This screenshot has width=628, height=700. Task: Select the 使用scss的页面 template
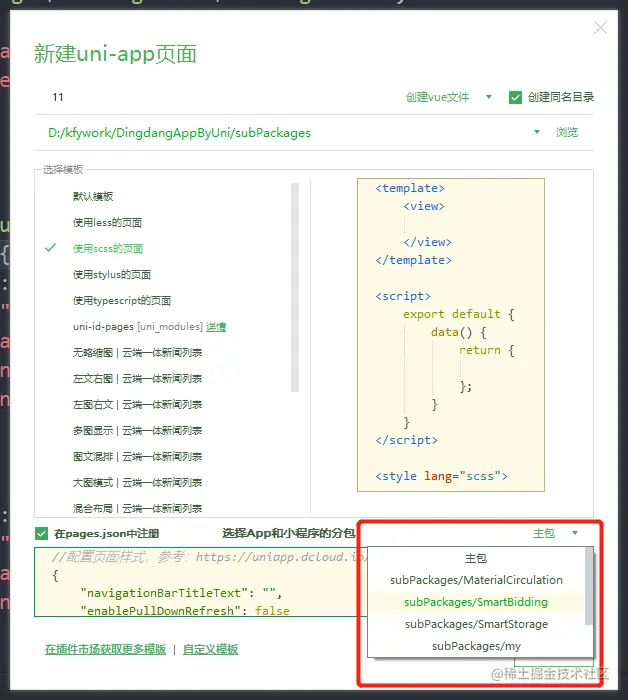tap(108, 248)
